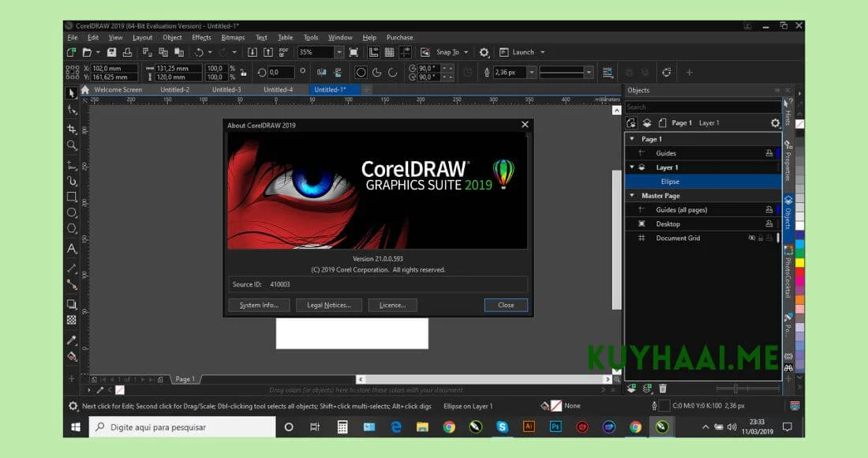868x458 pixels.
Task: Select the Polygon tool
Action: pos(71,229)
